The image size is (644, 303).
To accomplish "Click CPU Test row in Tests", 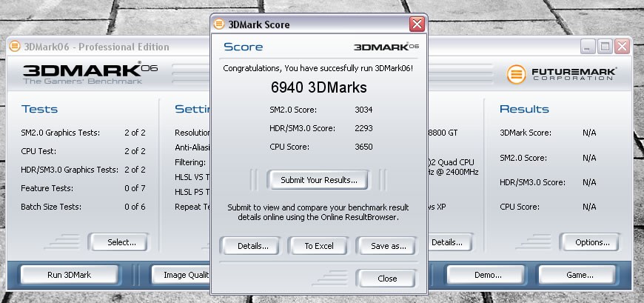I will (84, 151).
